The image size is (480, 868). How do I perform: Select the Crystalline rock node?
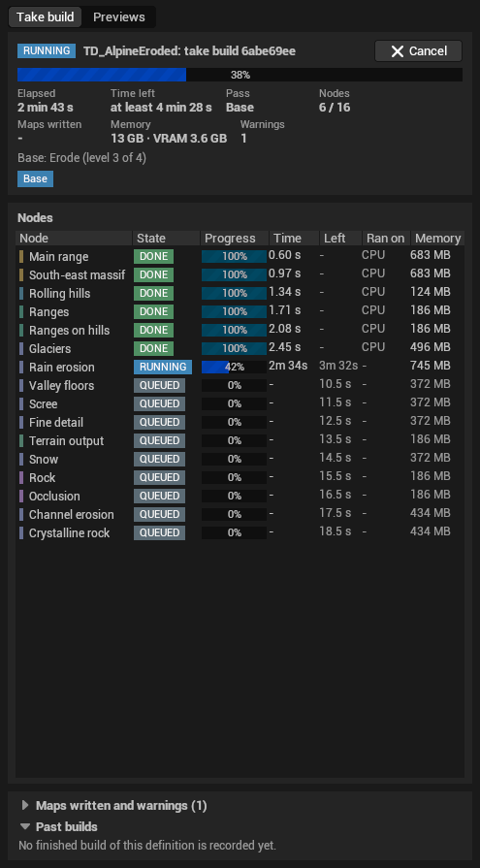[x=240, y=532]
